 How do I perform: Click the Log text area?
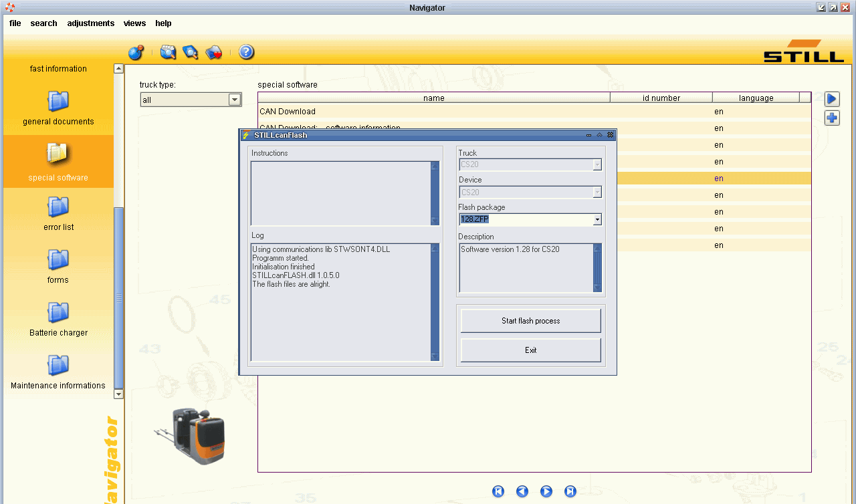point(341,302)
